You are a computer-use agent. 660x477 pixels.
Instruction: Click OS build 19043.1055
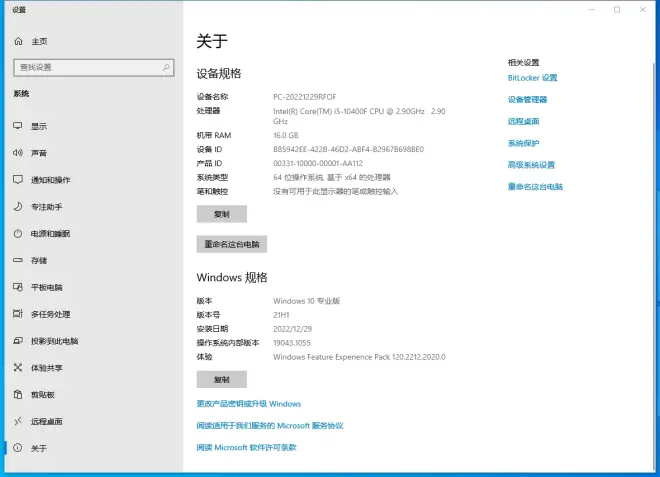(x=292, y=343)
